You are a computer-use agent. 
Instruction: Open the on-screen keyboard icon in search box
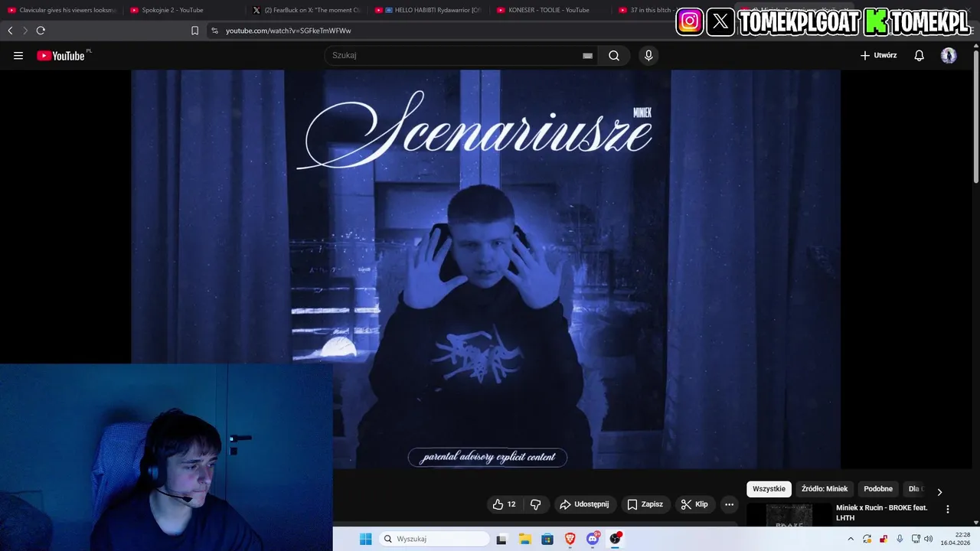click(x=587, y=55)
